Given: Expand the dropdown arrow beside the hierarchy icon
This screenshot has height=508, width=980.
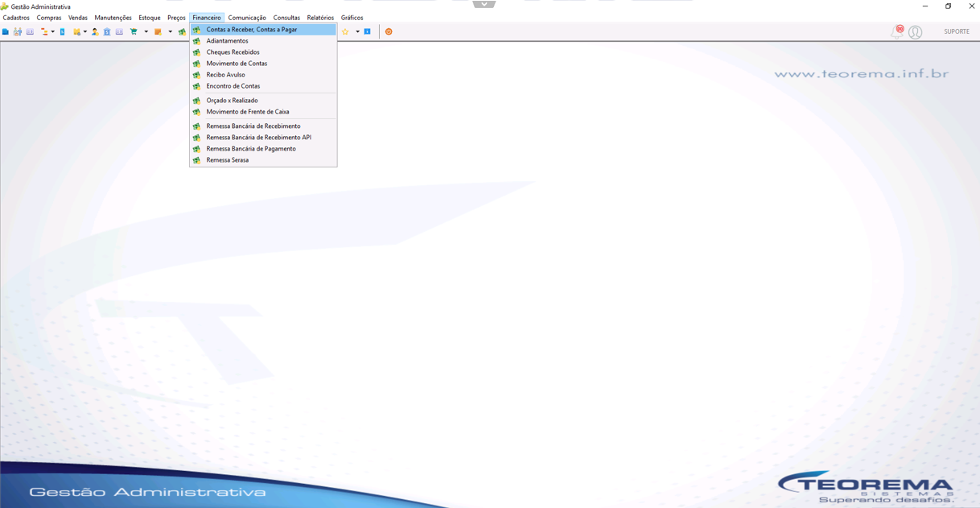Looking at the screenshot, I should pos(52,31).
